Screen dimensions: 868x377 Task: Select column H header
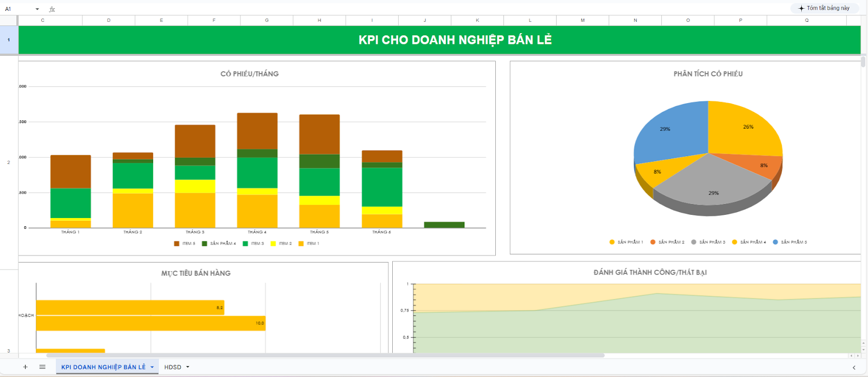pos(319,20)
